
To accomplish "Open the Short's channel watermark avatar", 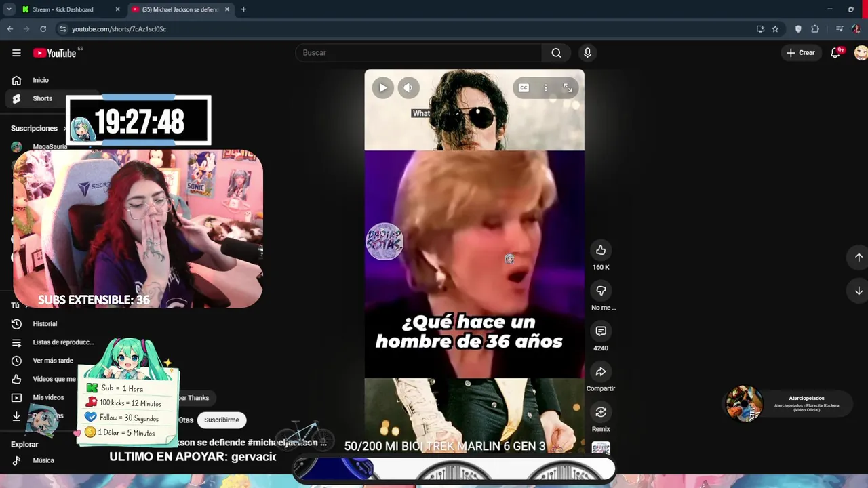I will click(x=384, y=241).
